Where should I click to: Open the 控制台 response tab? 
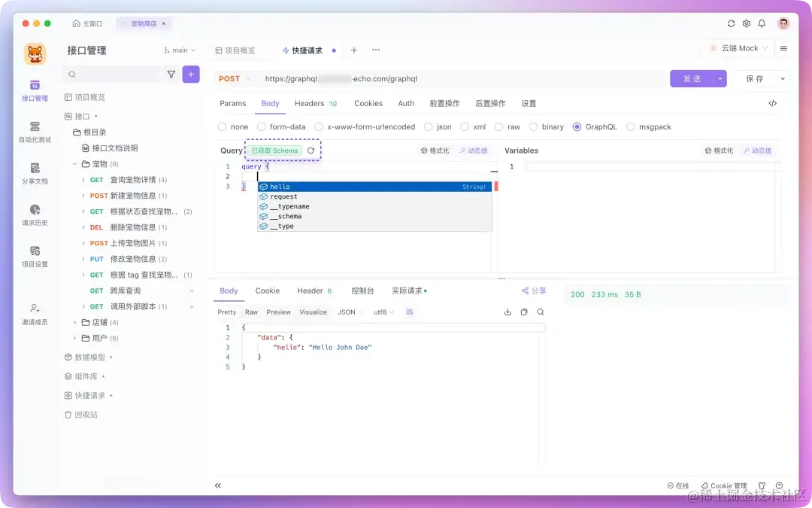tap(362, 291)
